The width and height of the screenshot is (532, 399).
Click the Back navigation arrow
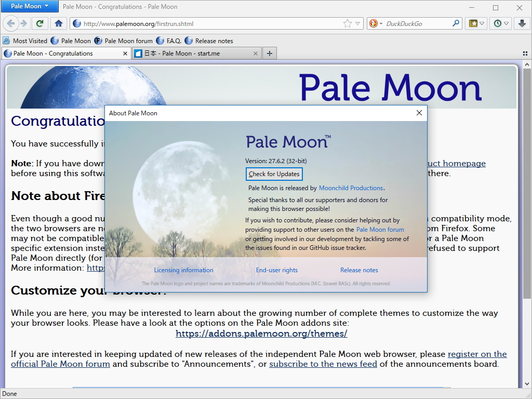coord(10,23)
